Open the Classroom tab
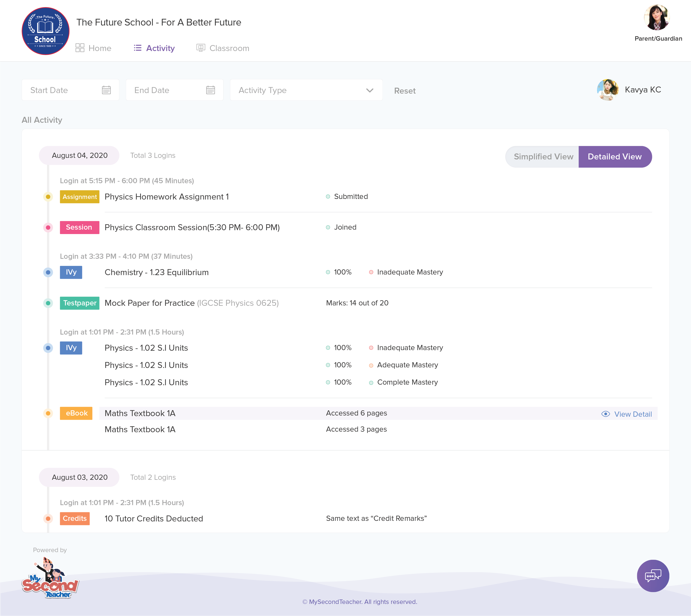Viewport: 691px width, 616px height. click(x=223, y=48)
